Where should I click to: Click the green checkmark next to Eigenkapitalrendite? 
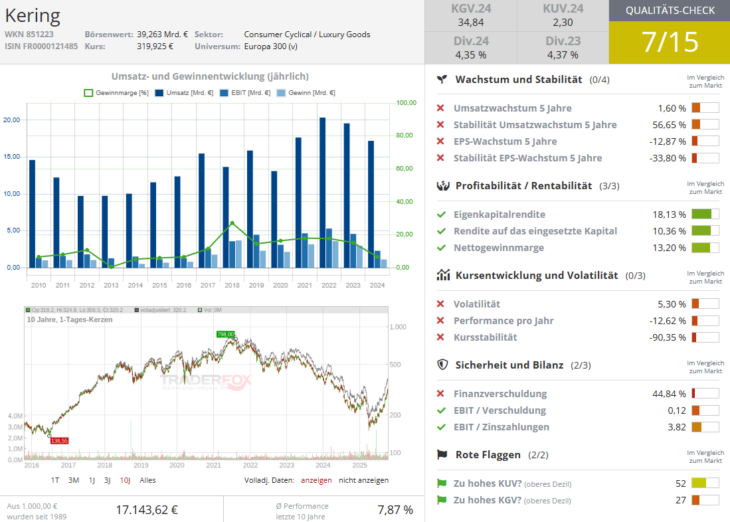click(x=441, y=214)
